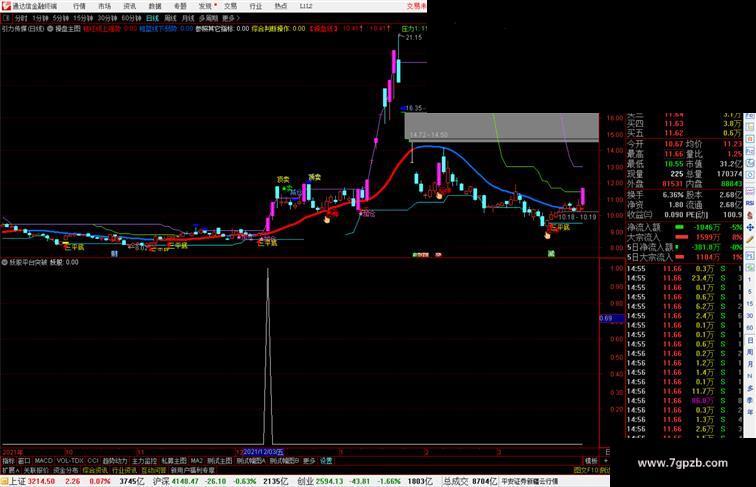The height and width of the screenshot is (487, 756).
Task: Select the 主力监控 indicator tab
Action: (144, 461)
